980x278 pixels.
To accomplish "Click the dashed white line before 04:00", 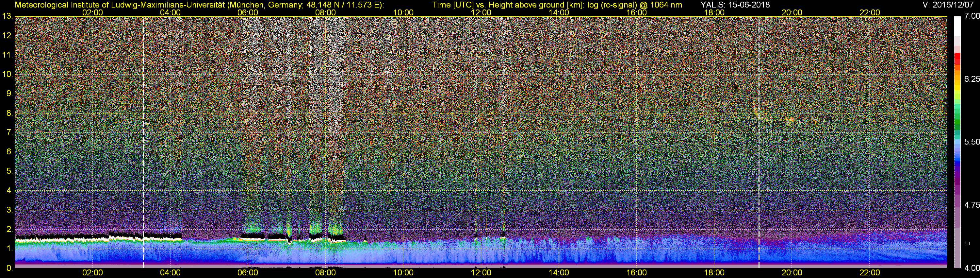I will pos(143,142).
